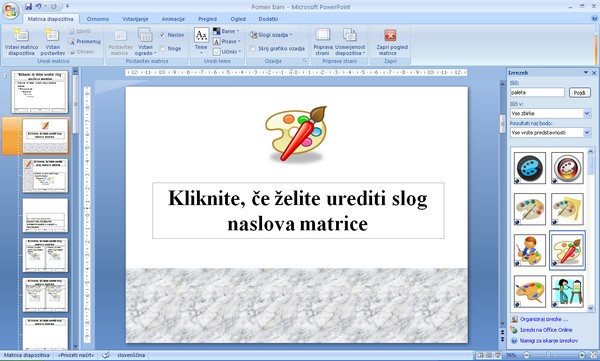This screenshot has height=361, width=600.
Task: Select the first slide master thumbnail
Action: [x=40, y=91]
